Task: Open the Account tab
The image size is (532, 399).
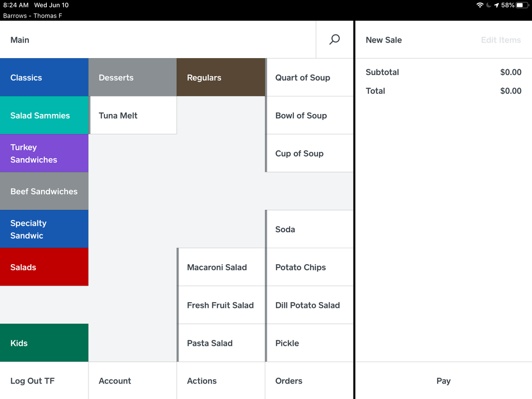Action: click(x=133, y=381)
